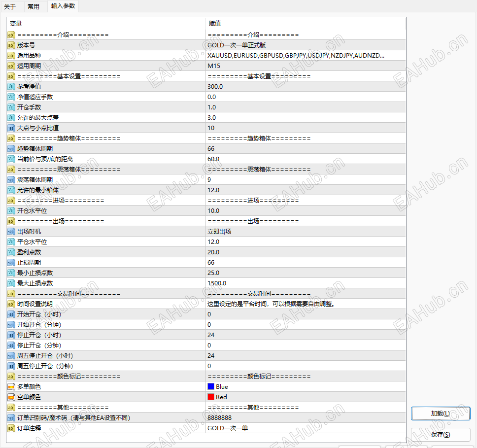Click the 保存(S) button
This screenshot has width=477, height=448.
click(440, 434)
